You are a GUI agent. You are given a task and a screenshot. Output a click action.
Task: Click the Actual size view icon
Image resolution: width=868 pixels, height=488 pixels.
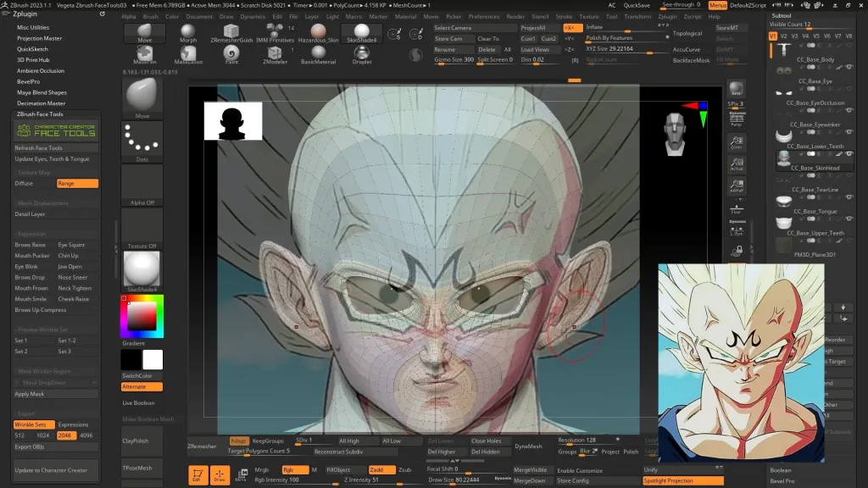click(x=737, y=164)
